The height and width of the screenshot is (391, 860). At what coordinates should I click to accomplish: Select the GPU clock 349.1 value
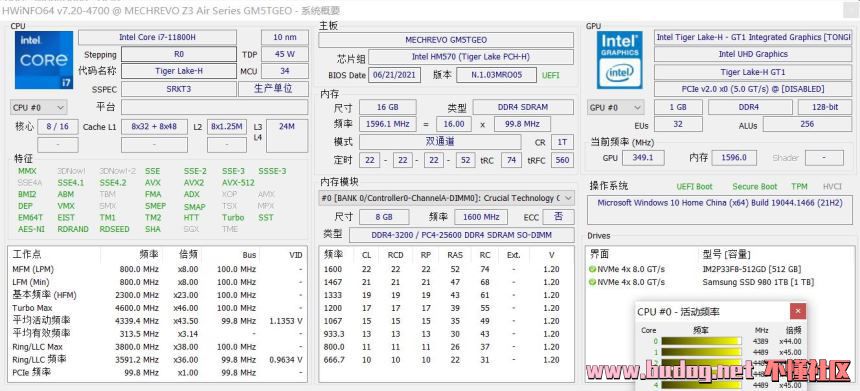pos(643,158)
